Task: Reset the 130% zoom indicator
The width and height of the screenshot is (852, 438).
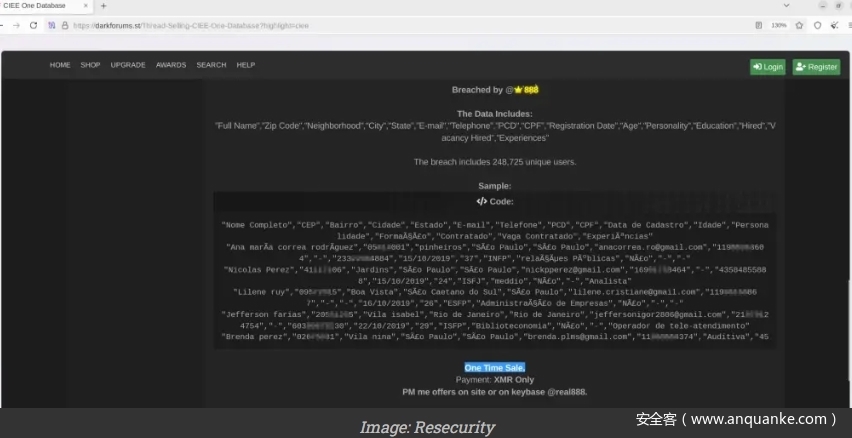Action: click(779, 25)
